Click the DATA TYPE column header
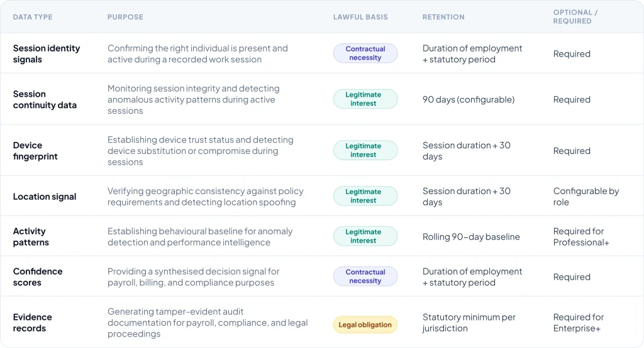 pyautogui.click(x=32, y=17)
